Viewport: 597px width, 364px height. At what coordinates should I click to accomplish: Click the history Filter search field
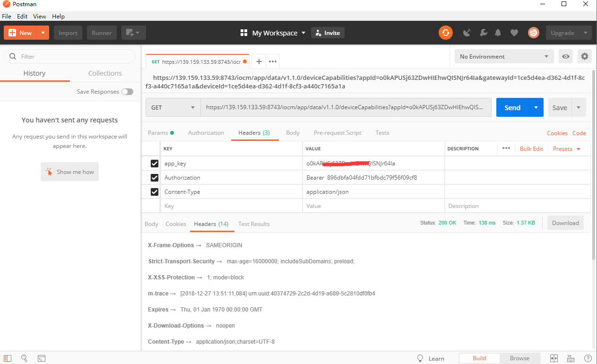tap(69, 56)
